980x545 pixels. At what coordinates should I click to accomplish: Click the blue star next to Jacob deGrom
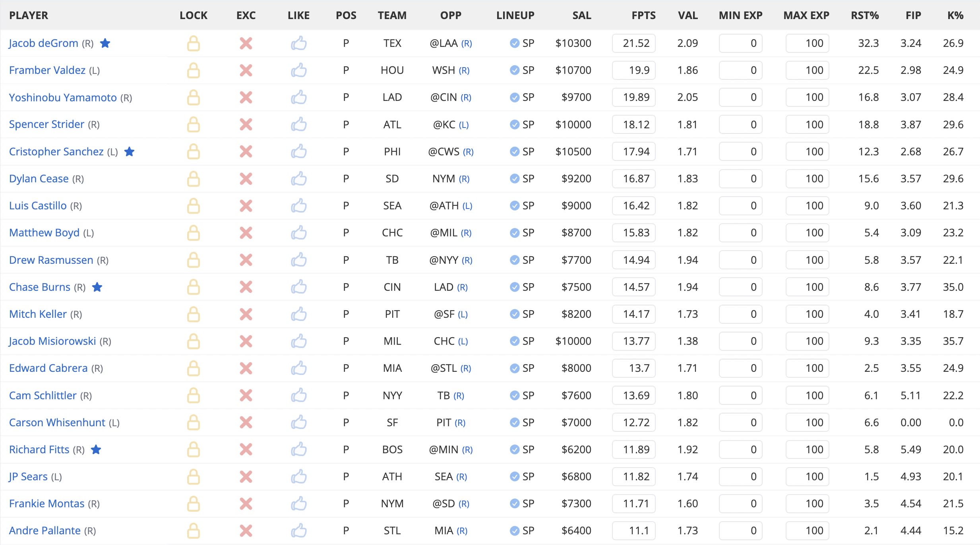105,43
